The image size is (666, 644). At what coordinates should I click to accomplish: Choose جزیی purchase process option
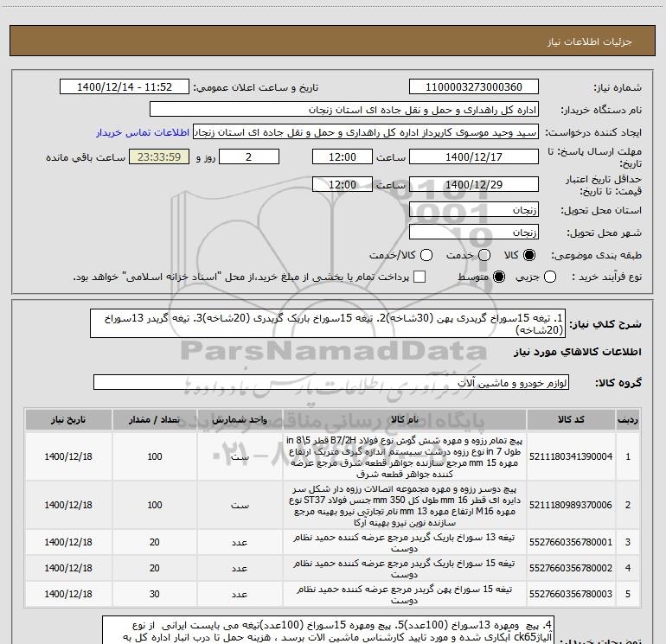(549, 277)
